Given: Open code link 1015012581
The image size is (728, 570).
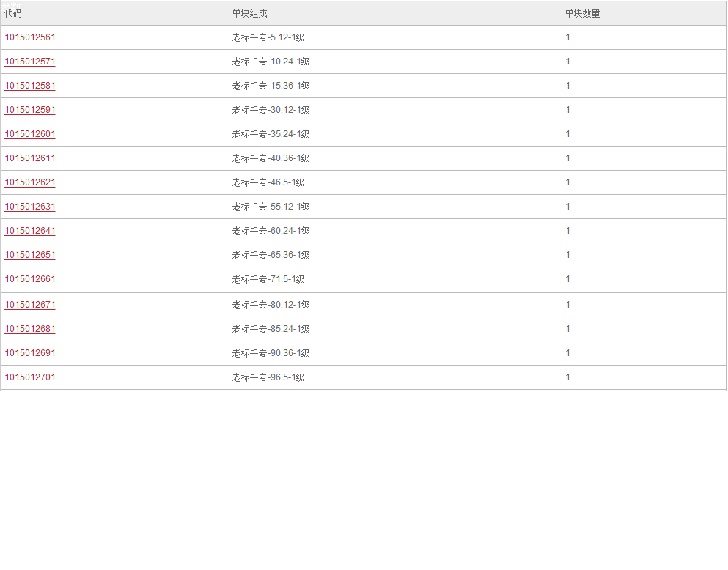Looking at the screenshot, I should pos(30,86).
